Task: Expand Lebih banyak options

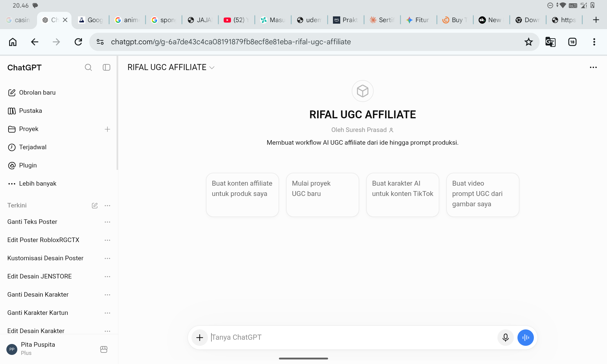Action: (32, 184)
